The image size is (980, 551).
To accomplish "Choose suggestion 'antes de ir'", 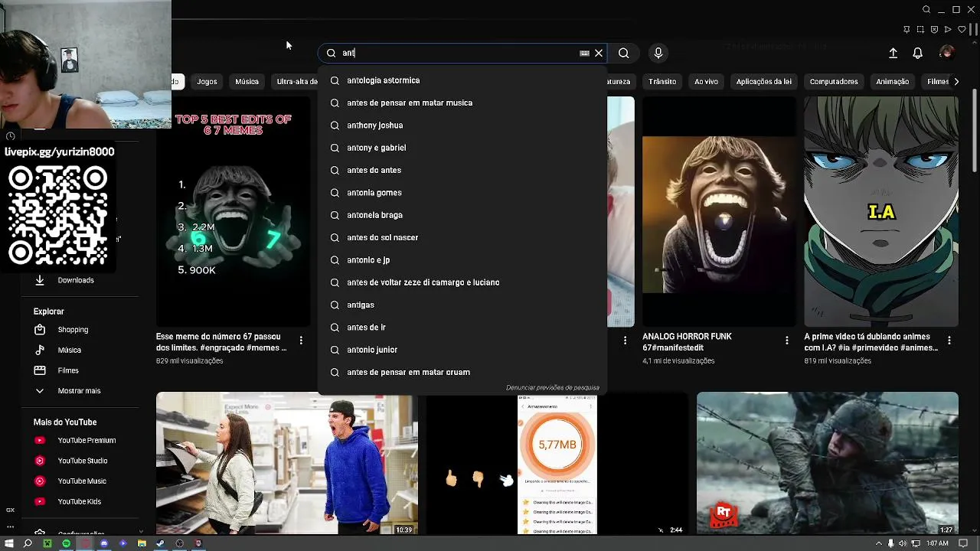I will (462, 327).
